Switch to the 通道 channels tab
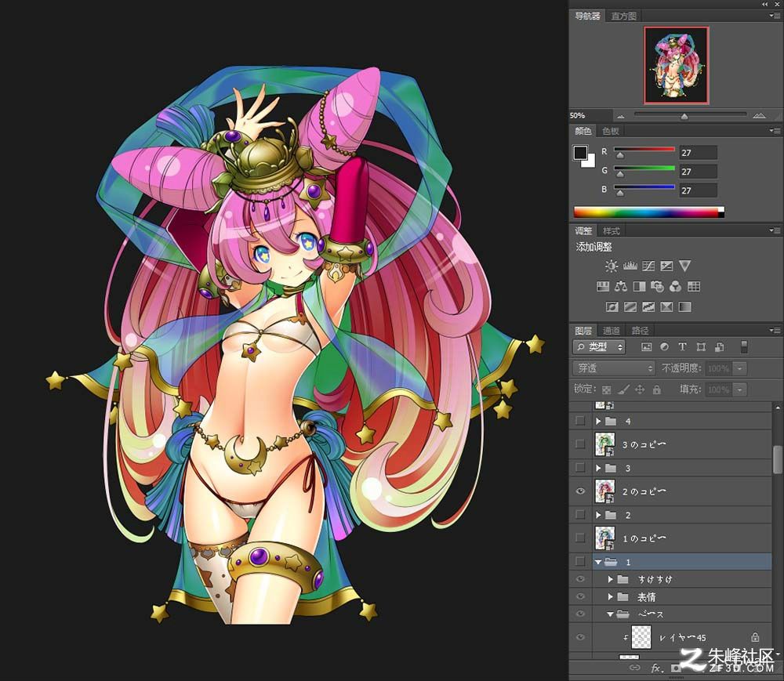The image size is (784, 681). (x=611, y=330)
